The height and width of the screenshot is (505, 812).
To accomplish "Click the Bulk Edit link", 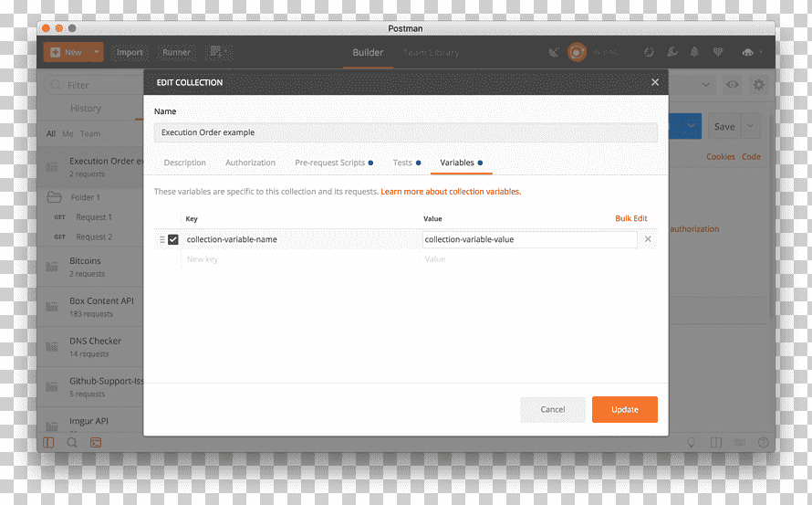I will [630, 218].
